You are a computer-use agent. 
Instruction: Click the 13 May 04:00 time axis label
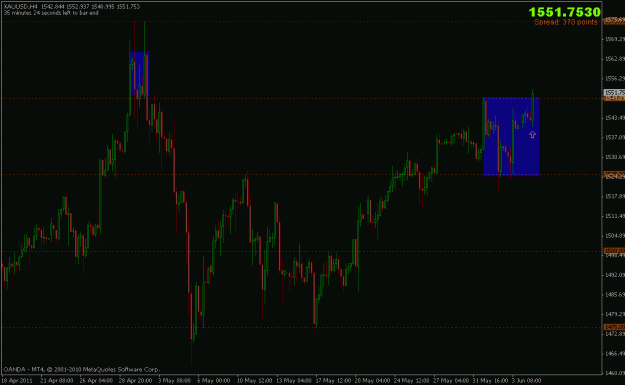(294, 381)
